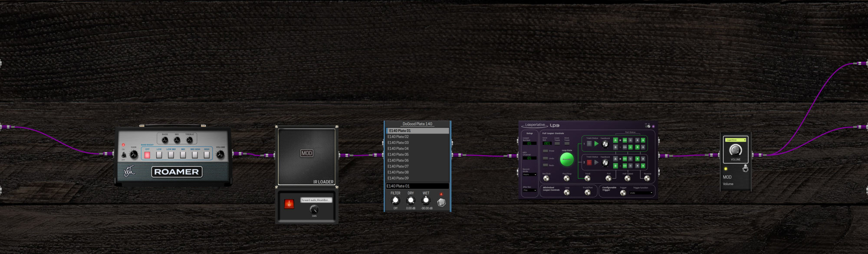The image size is (868, 254).
Task: Click track 1 green play triangle
Action: click(596, 143)
